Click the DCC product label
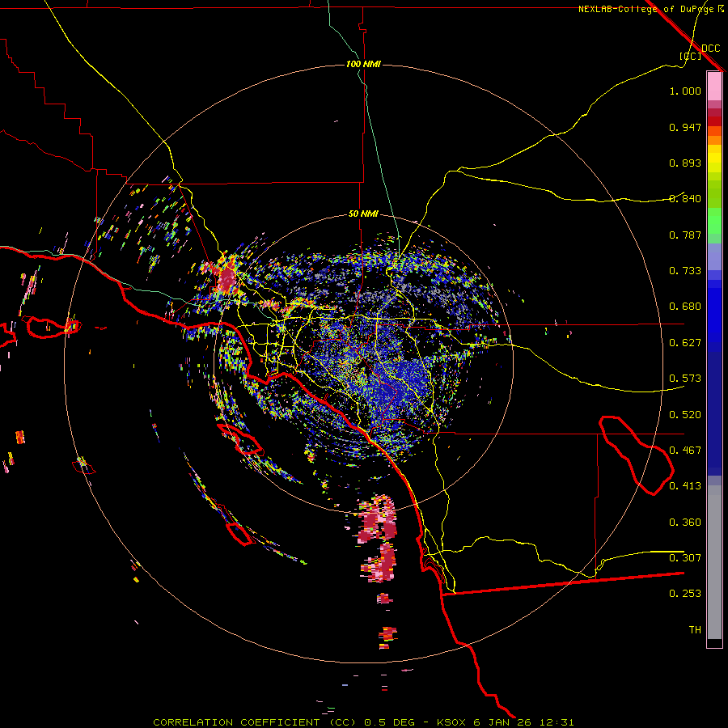 point(710,48)
